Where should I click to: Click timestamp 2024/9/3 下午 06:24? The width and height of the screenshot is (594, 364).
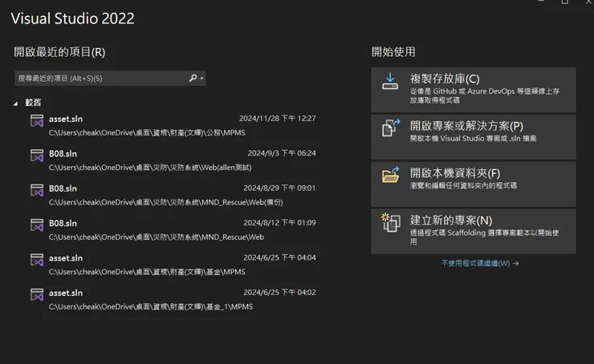point(282,153)
